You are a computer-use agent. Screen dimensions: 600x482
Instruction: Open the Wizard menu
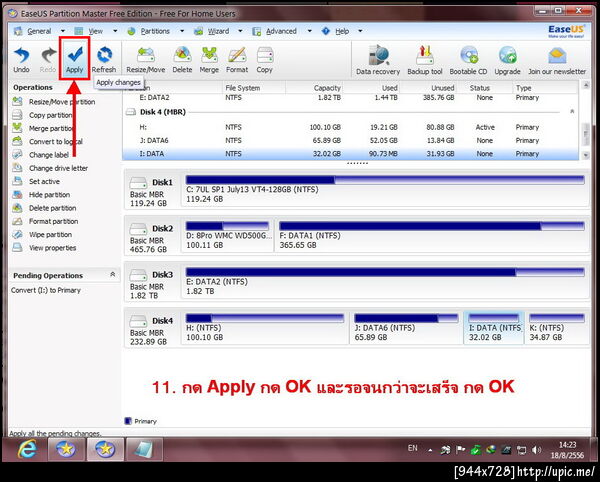[218, 31]
